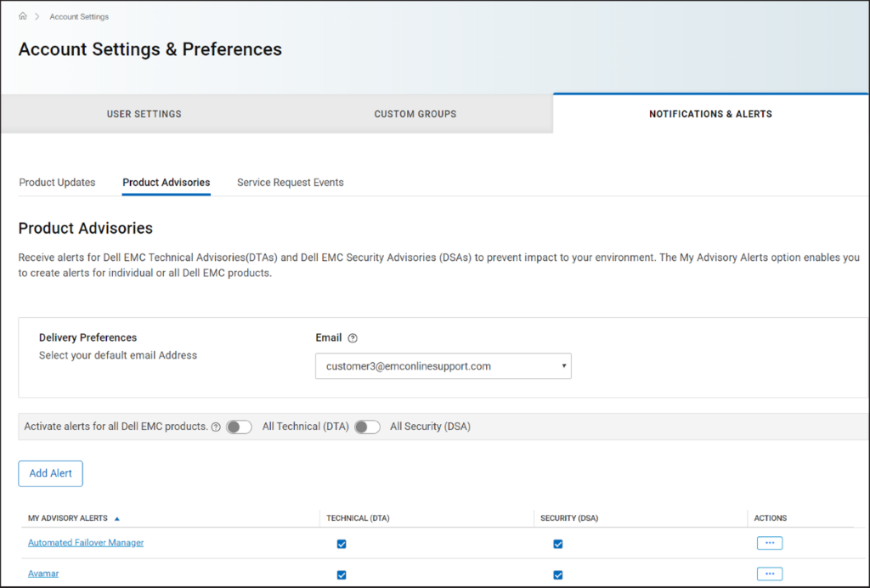Open the default email address dropdown
Screen dimensions: 870x588
[x=443, y=366]
